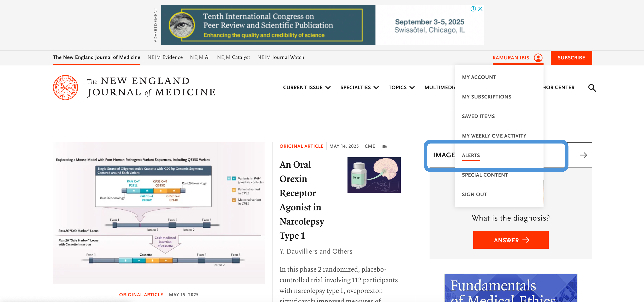
Task: Click the CME tag
Action: coord(370,146)
